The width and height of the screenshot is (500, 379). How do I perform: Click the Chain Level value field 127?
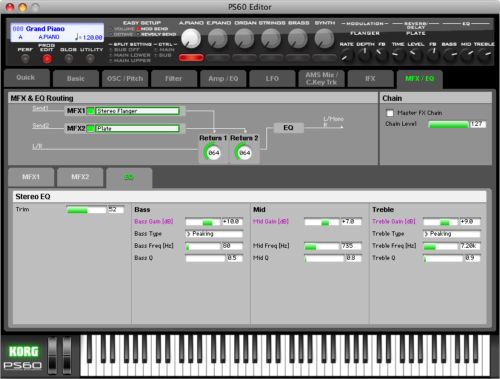478,124
